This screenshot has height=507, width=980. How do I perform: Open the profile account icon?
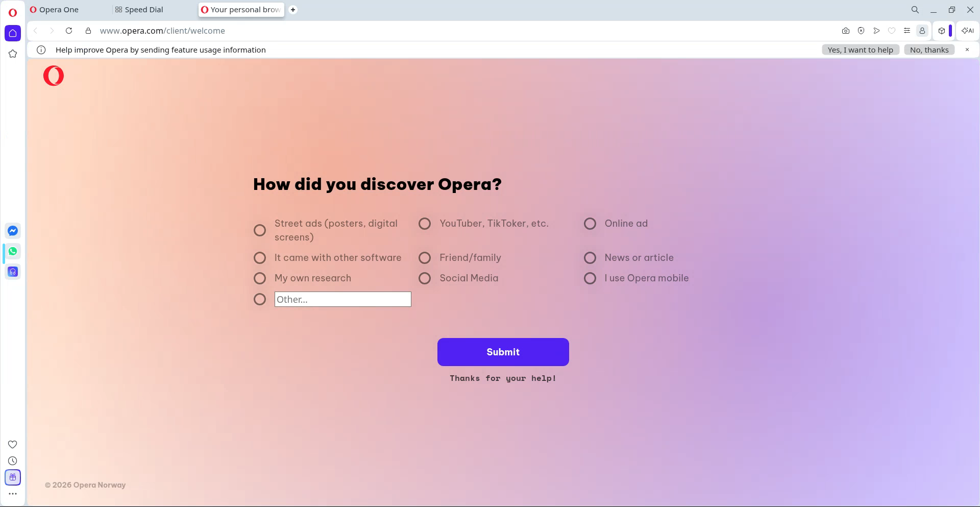922,31
